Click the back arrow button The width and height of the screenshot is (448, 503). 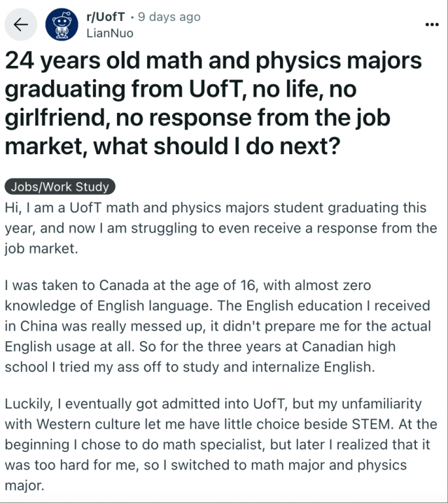tap(21, 25)
